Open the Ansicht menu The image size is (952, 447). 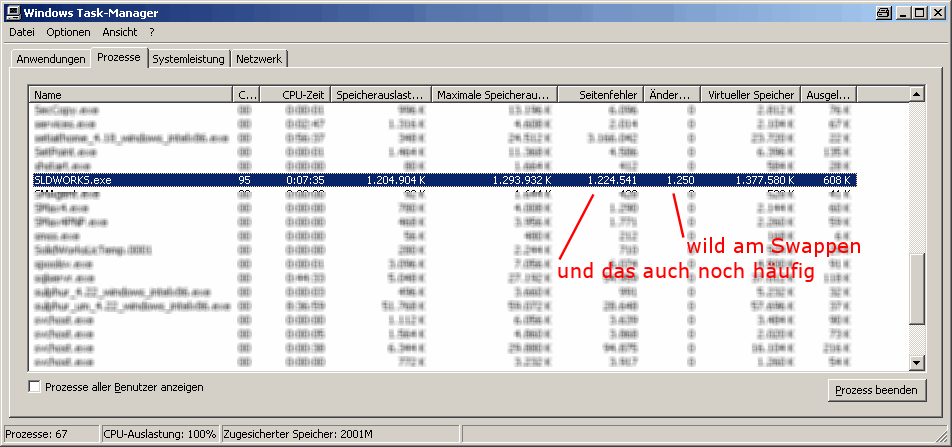pos(120,32)
